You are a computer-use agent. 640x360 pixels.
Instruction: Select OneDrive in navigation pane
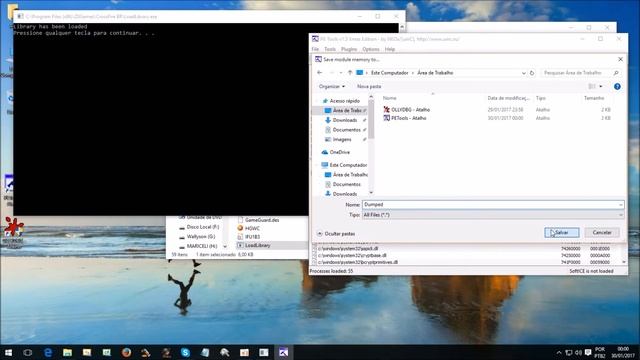[x=340, y=152]
